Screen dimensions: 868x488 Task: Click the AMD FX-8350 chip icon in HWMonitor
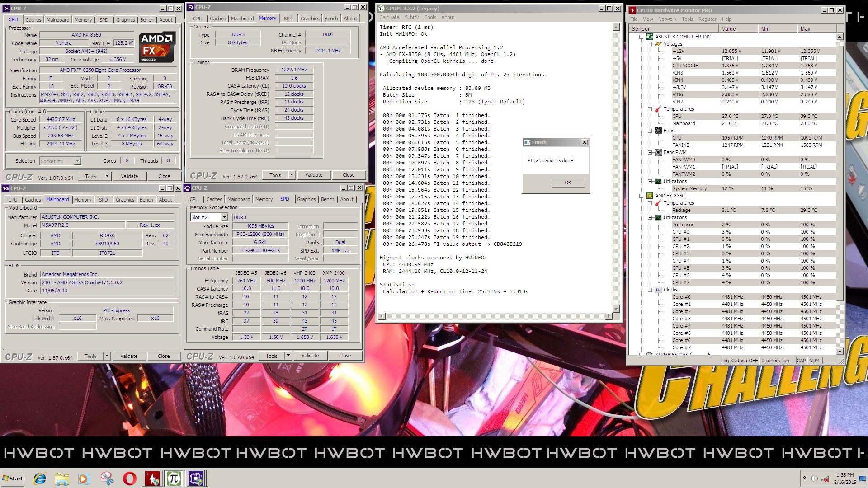(x=649, y=196)
